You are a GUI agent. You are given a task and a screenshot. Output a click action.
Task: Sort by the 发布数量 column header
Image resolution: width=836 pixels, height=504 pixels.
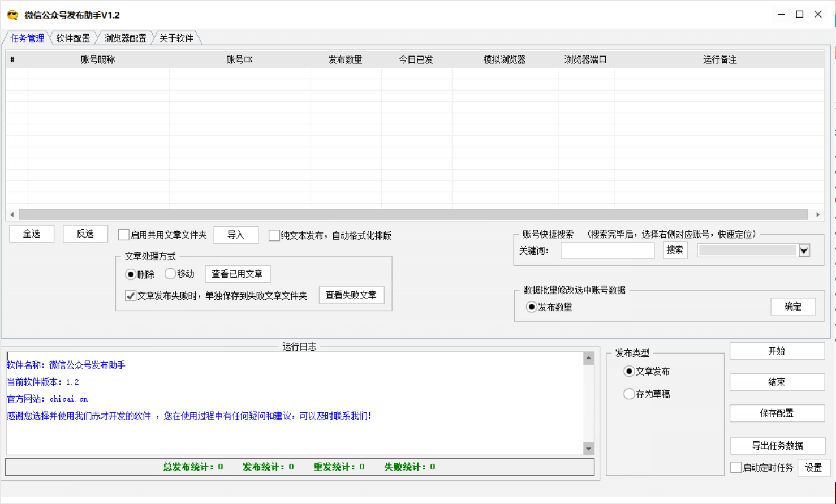345,59
